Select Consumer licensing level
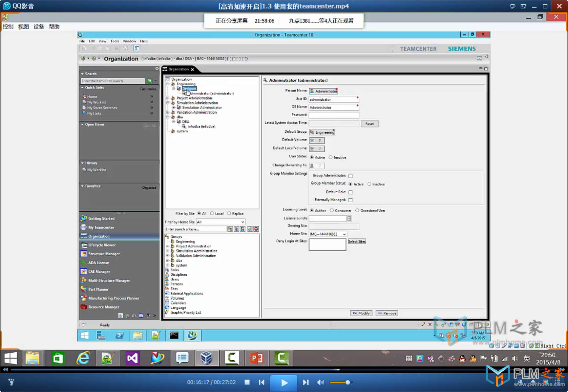 tap(332, 210)
